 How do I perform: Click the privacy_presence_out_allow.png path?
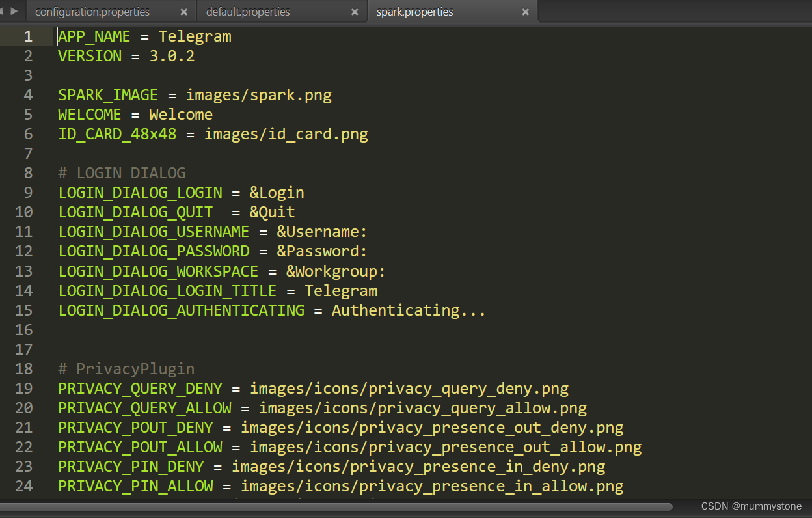point(446,447)
